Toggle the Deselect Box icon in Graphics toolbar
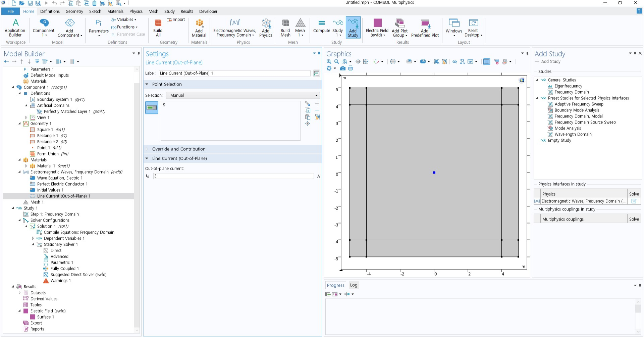This screenshot has height=337, width=644. pos(444,61)
